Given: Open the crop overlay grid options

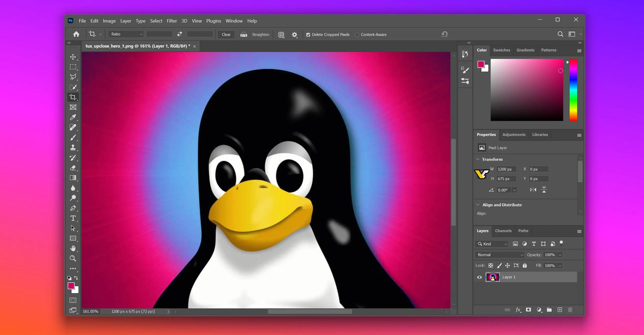Looking at the screenshot, I should tap(281, 34).
